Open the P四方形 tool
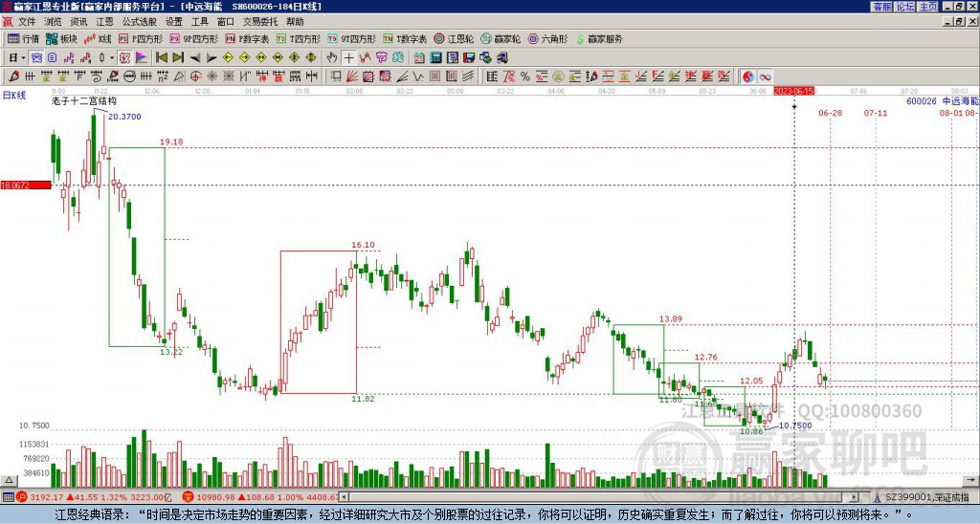Image resolution: width=980 pixels, height=524 pixels. coord(142,38)
